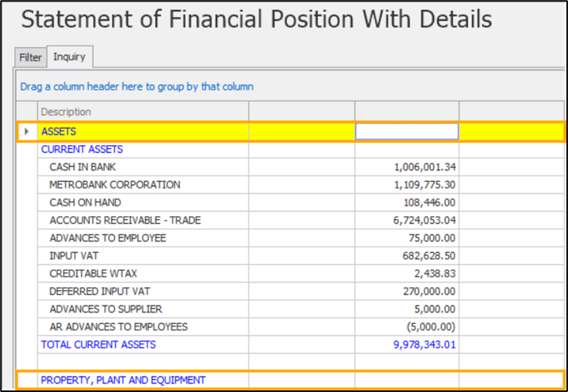Screen dimensions: 568x392
Task: Click the 108,446.00 amount
Action: pyautogui.click(x=430, y=202)
